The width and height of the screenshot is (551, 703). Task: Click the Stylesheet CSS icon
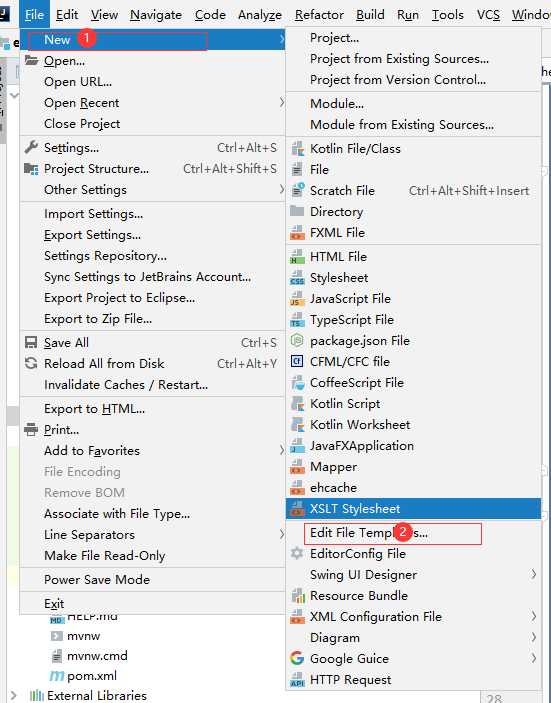point(297,278)
